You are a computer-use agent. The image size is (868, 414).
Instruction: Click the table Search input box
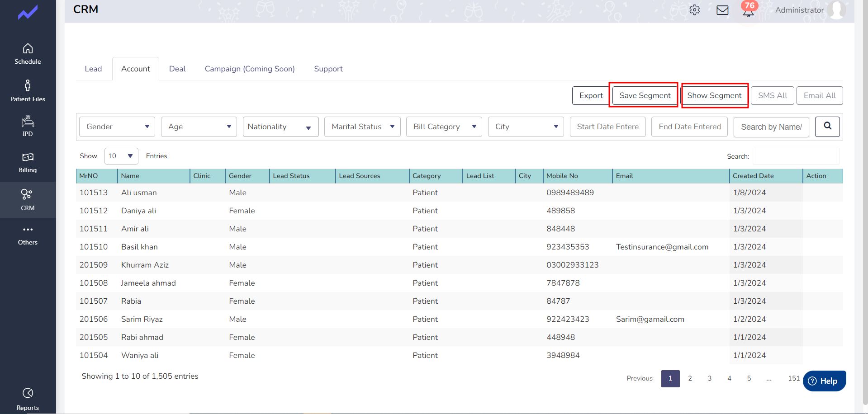coord(796,156)
